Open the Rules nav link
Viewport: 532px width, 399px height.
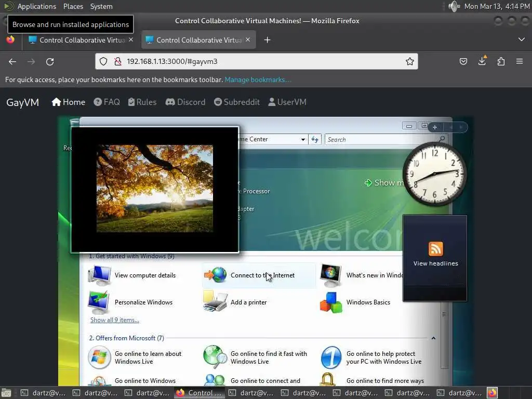pos(142,102)
